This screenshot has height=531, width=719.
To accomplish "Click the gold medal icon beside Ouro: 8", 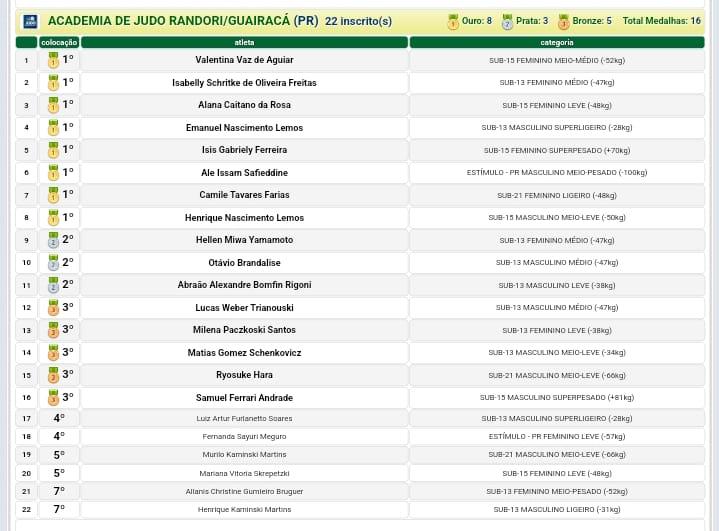I will [x=453, y=22].
